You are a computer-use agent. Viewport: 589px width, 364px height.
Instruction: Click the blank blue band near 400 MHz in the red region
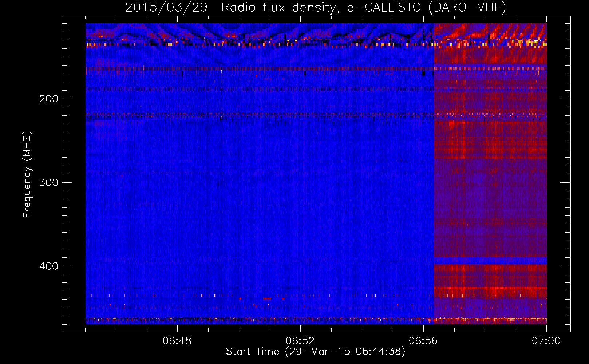490,261
